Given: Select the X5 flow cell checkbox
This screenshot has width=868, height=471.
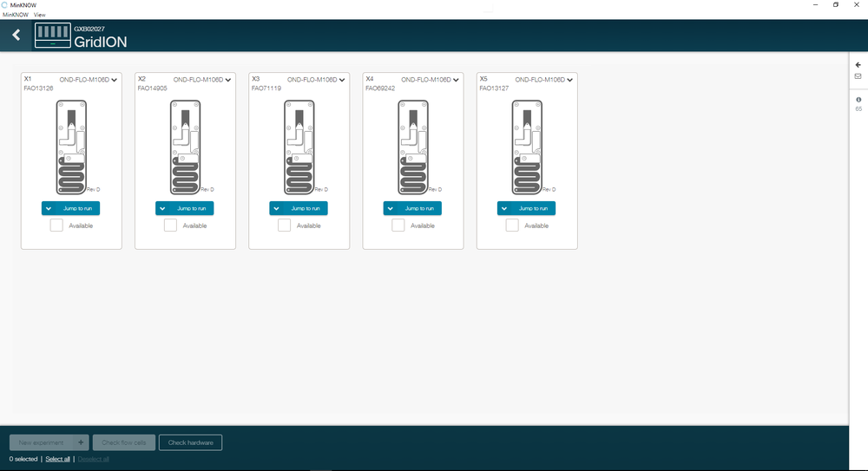Looking at the screenshot, I should click(512, 226).
